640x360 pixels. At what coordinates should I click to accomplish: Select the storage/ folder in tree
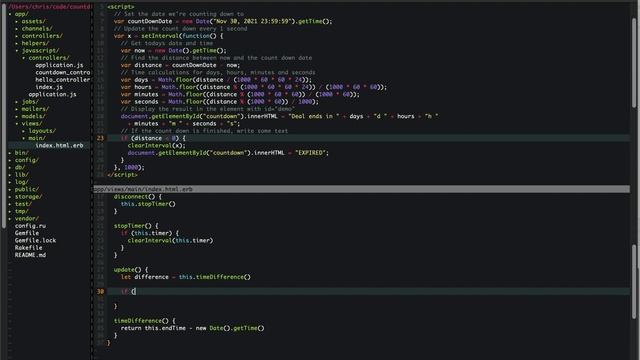coord(28,197)
